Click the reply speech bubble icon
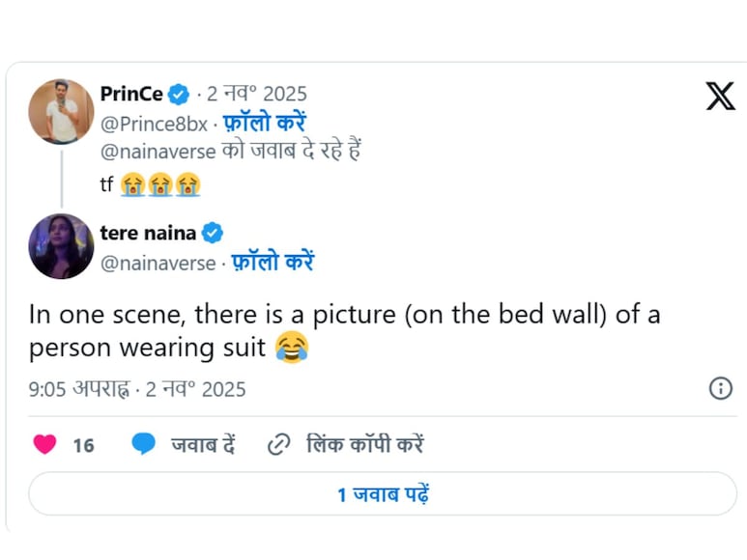The height and width of the screenshot is (560, 747). 144,444
